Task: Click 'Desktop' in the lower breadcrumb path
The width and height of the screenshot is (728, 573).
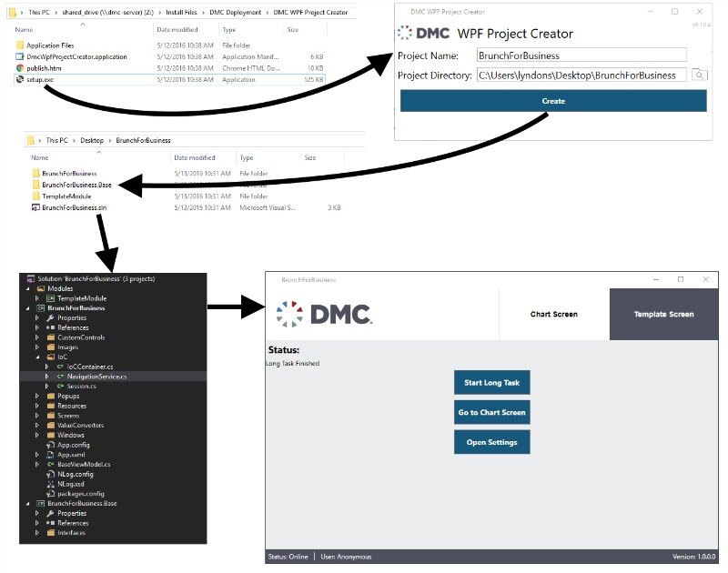Action: [92, 140]
